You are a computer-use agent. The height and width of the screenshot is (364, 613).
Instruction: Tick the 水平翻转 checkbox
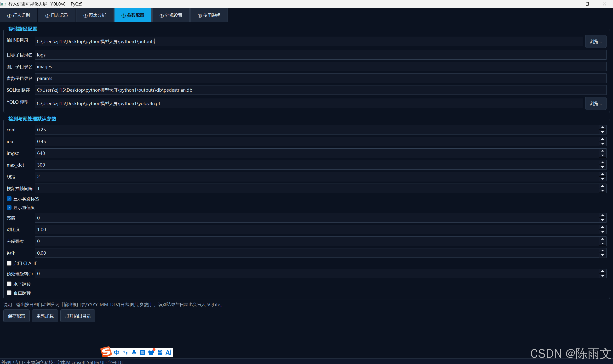(9, 284)
